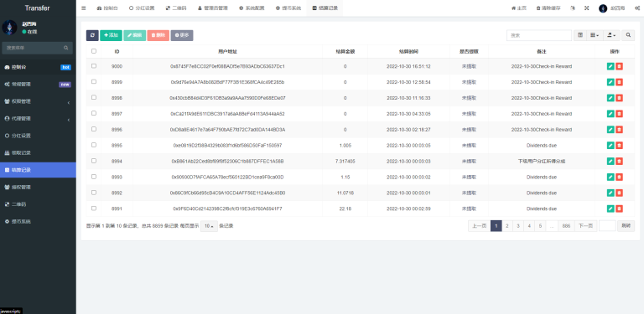
Task: Click the fullscreen toggle icon
Action: tap(587, 8)
